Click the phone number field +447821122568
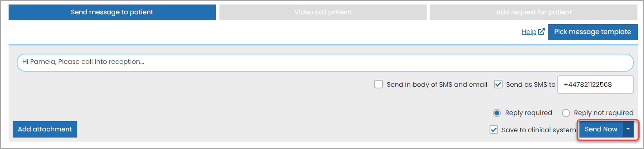This screenshot has height=149, width=644. [x=595, y=84]
